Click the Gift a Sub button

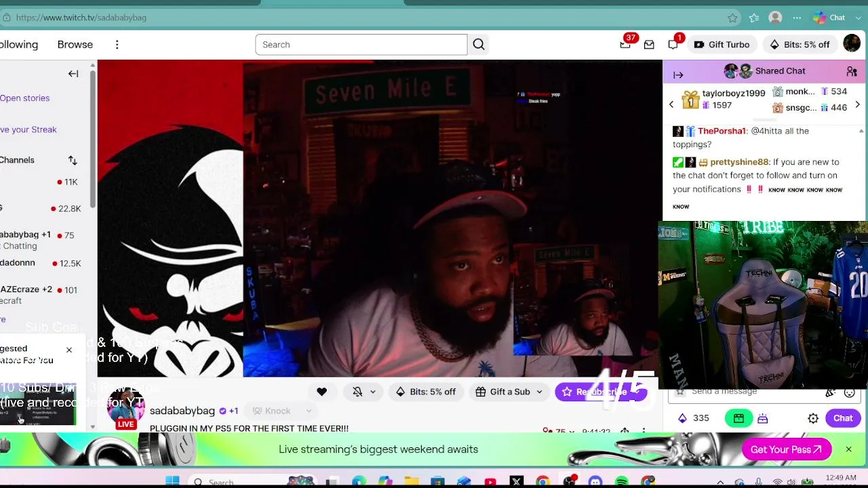pos(502,392)
